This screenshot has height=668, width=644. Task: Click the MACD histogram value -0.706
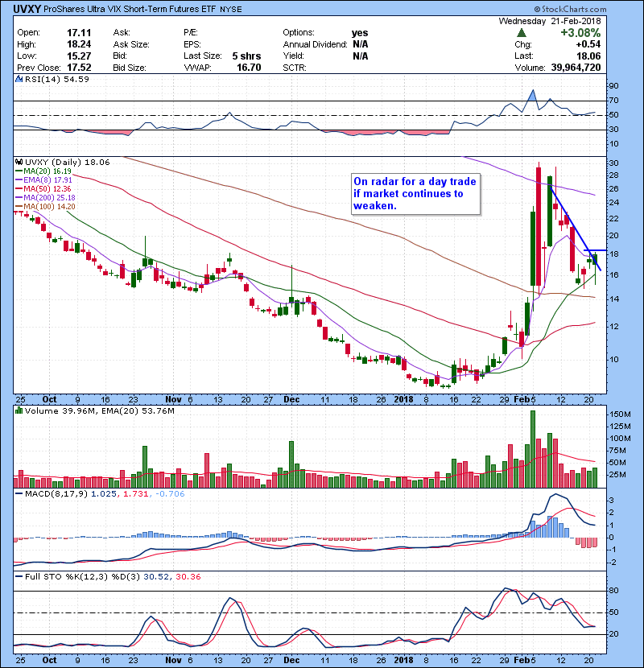coord(170,494)
